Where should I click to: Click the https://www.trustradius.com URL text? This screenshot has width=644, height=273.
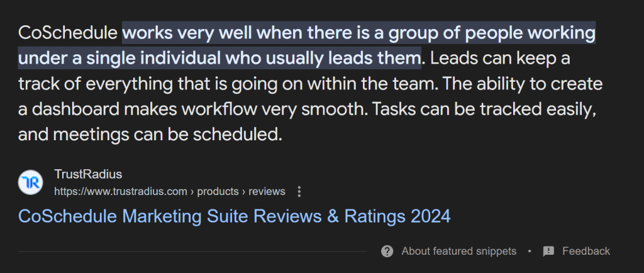pos(121,192)
